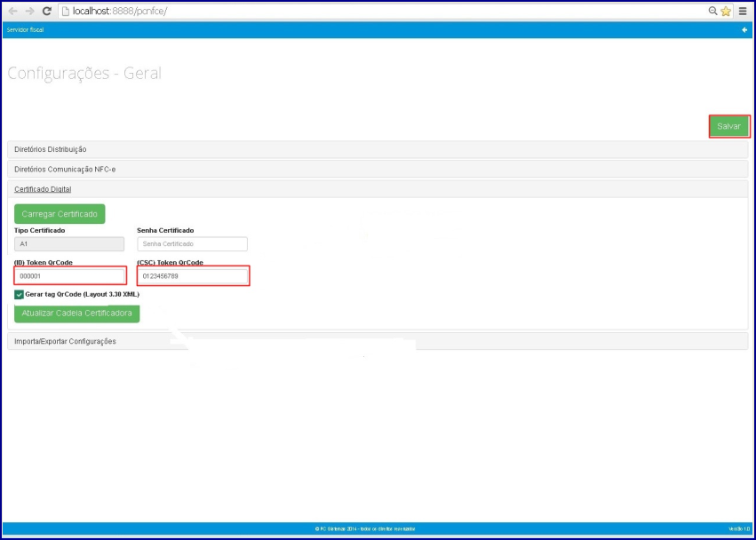
Task: Expand the Importa/Exportar Configurações section
Action: click(378, 341)
